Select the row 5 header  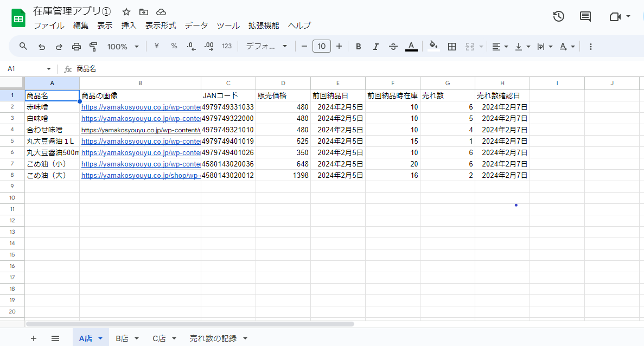pyautogui.click(x=12, y=141)
